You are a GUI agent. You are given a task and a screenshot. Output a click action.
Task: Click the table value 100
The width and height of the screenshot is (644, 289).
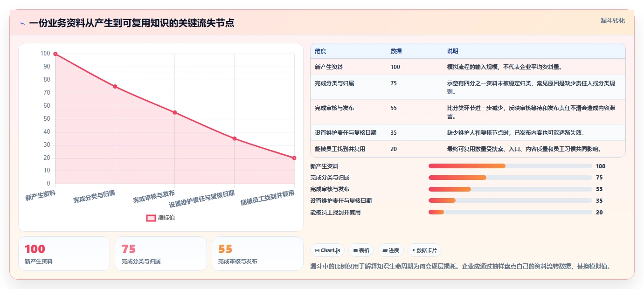(395, 67)
